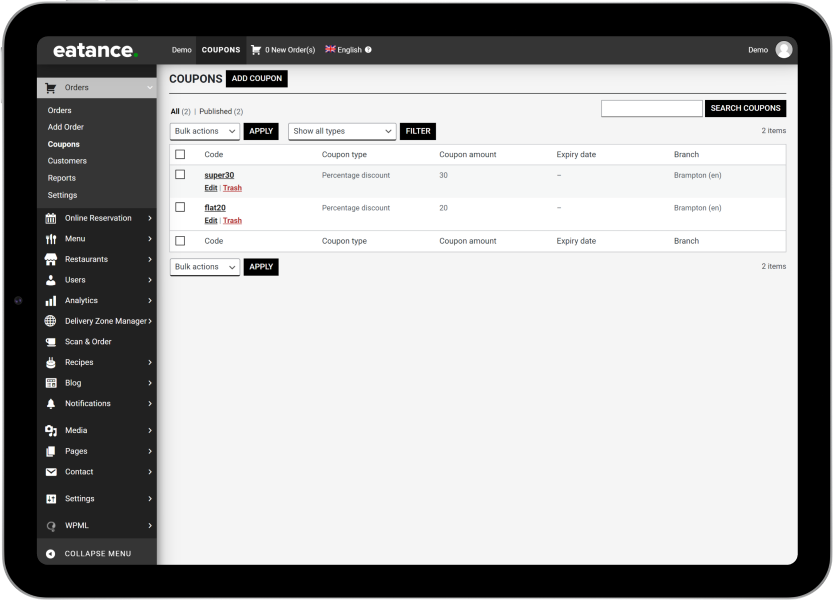Click the Search Coupons button
The height and width of the screenshot is (600, 833).
745,108
